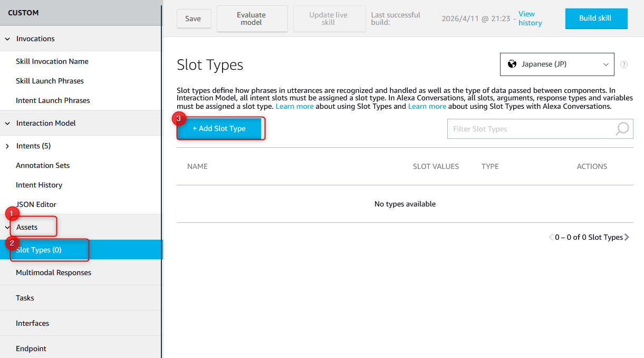Expand the Intents (5) tree item
Image resolution: width=644 pixels, height=358 pixels.
[x=8, y=146]
